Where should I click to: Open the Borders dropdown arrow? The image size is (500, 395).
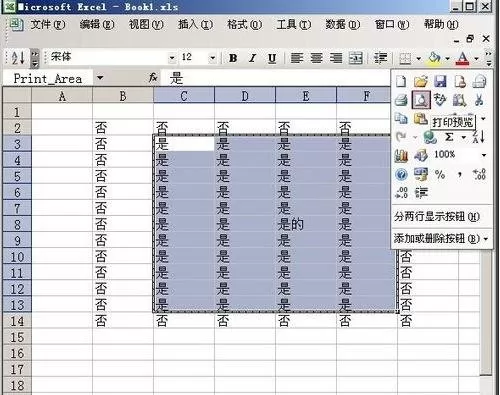tap(419, 58)
